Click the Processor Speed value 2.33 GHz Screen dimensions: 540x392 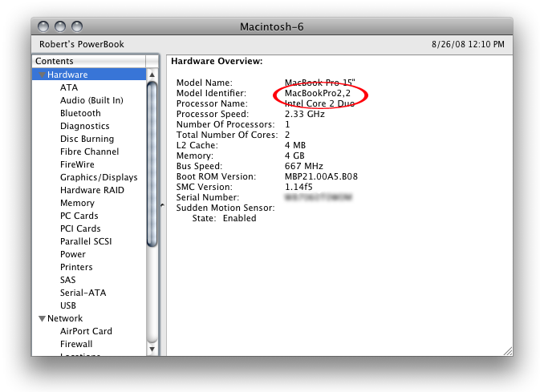[304, 114]
